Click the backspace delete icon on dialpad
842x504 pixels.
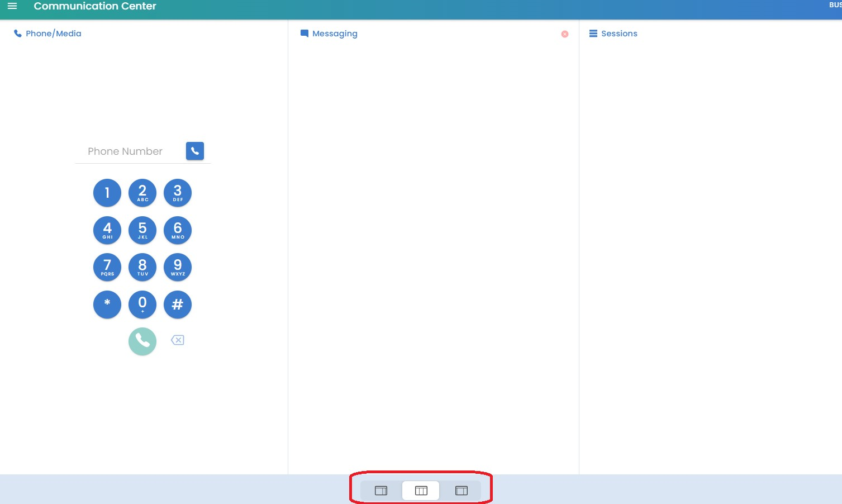point(177,340)
